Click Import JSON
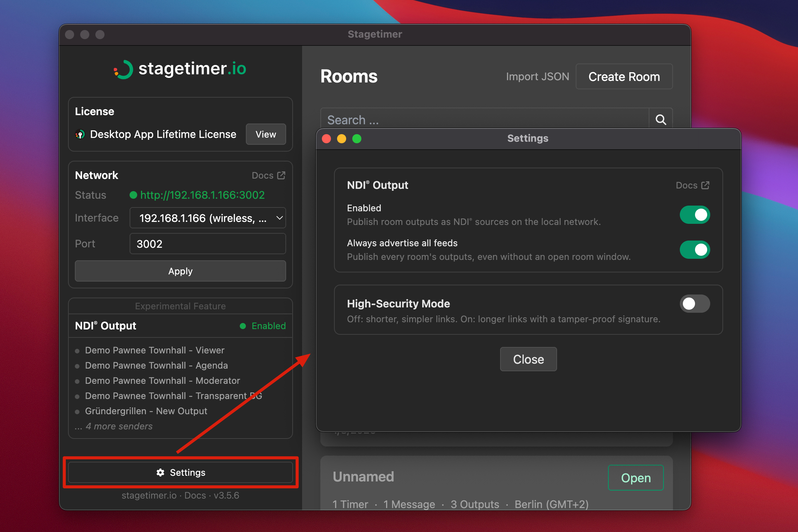Viewport: 798px width, 532px height. pos(537,76)
